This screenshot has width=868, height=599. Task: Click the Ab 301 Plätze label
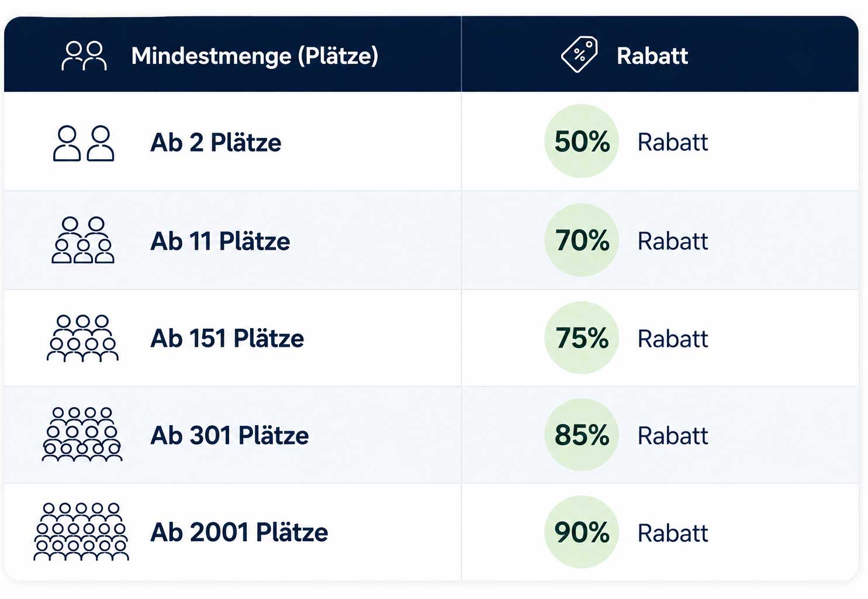click(230, 435)
